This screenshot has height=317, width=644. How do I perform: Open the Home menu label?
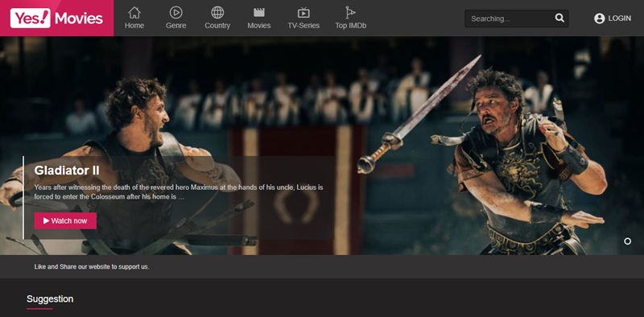(x=134, y=26)
